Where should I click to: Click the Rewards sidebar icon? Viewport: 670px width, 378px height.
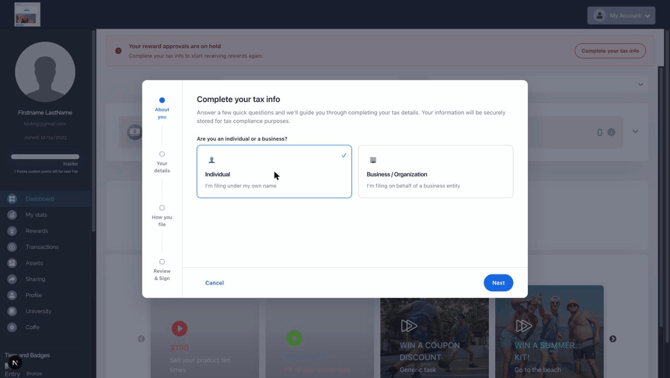pos(12,231)
